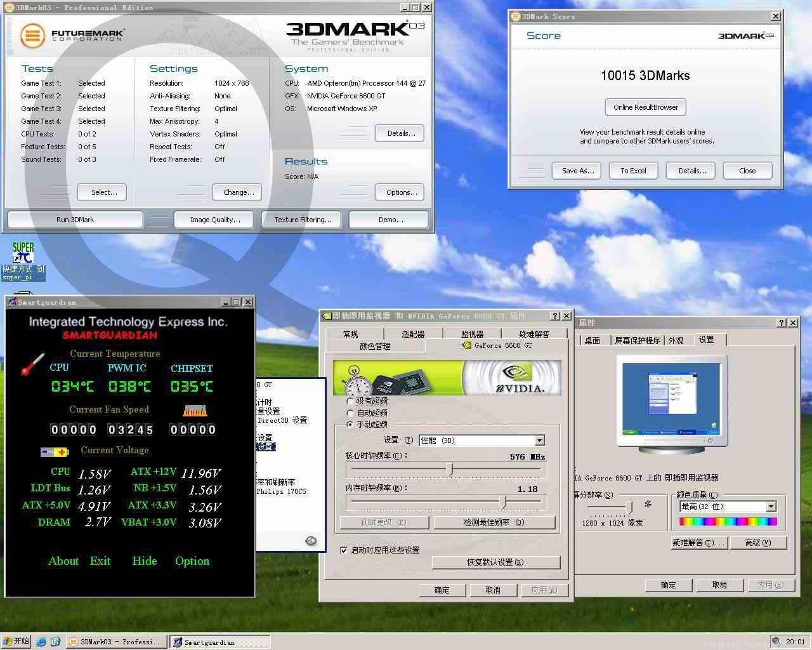Open the Windows Start button
Screen dimensions: 812x650
coord(16,641)
